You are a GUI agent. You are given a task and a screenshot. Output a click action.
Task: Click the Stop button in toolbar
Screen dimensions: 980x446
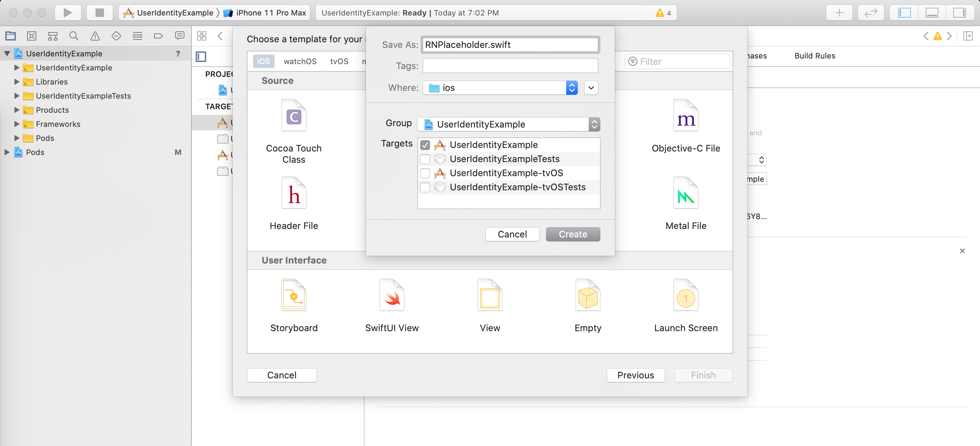99,13
